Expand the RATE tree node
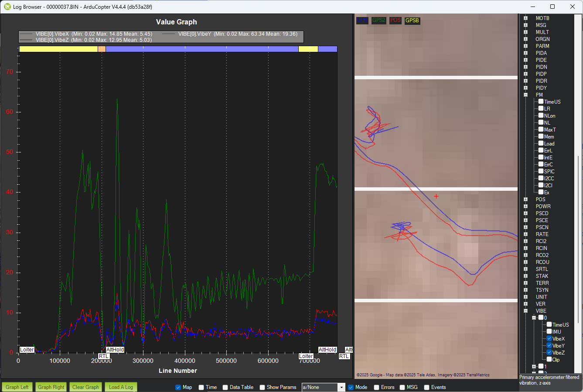This screenshot has height=392, width=583. coord(525,234)
